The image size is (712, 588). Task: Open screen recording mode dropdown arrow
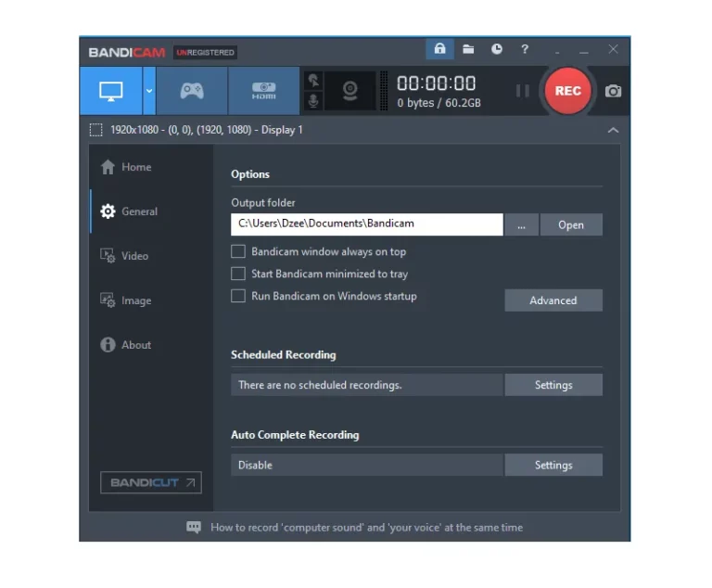(x=149, y=91)
